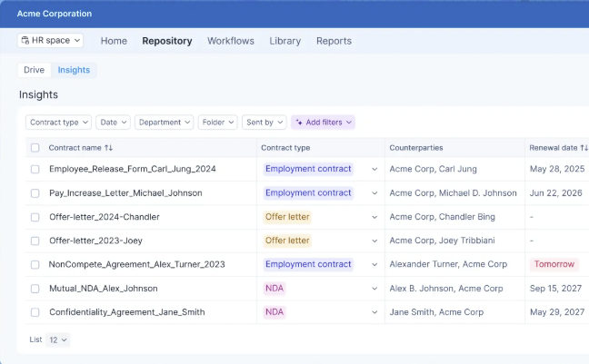Expand contract type chevron for Chandler offer letter

(x=374, y=217)
